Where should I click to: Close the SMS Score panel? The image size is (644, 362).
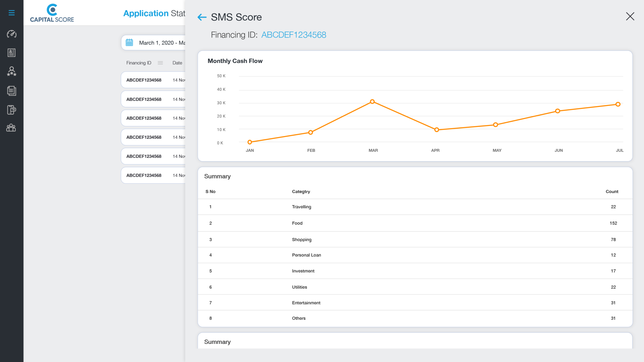click(630, 16)
